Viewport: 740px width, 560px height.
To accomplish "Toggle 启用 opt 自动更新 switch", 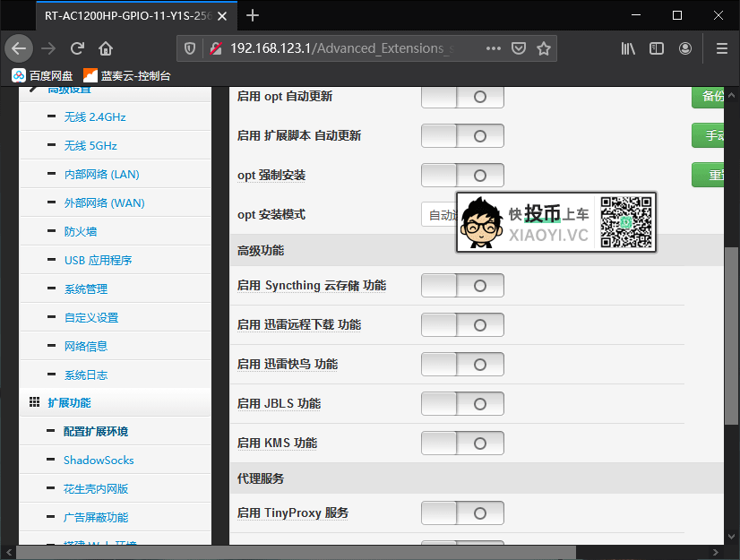I will click(x=462, y=97).
